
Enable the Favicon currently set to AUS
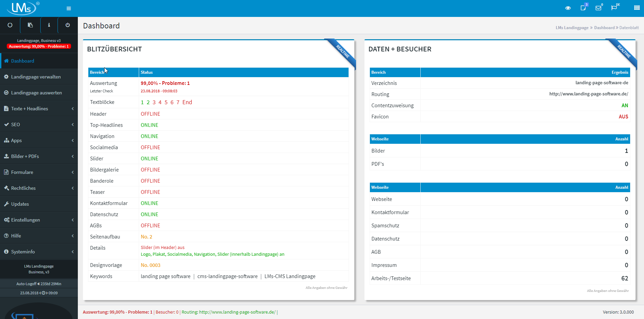pyautogui.click(x=623, y=116)
